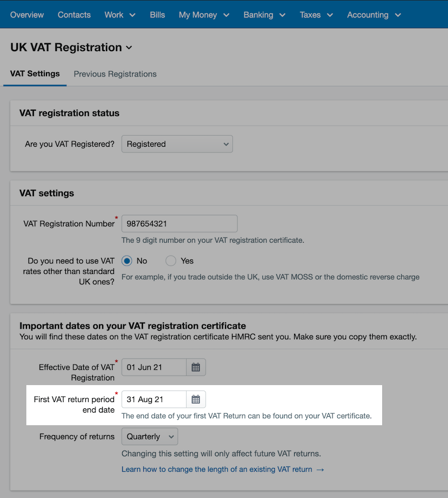Switch to the Previous Registrations tab
The width and height of the screenshot is (448, 498).
click(115, 74)
